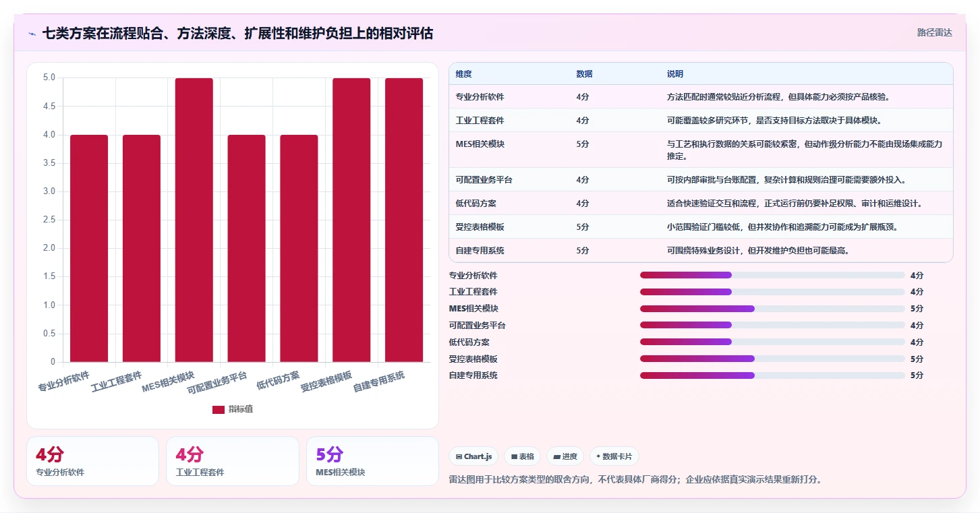Screen dimensions: 980x513
Task: Click the 专业分析软件 bar in the chart
Action: (x=89, y=248)
